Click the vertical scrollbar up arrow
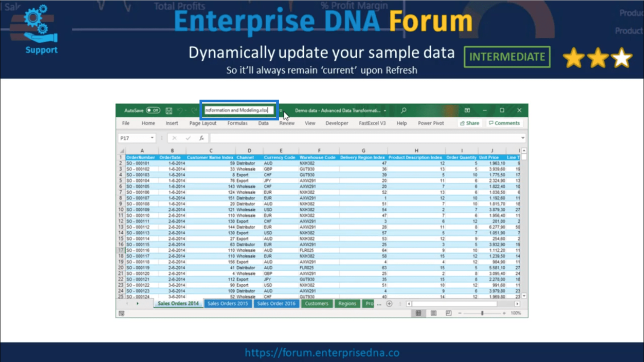The image size is (644, 362). point(524,151)
